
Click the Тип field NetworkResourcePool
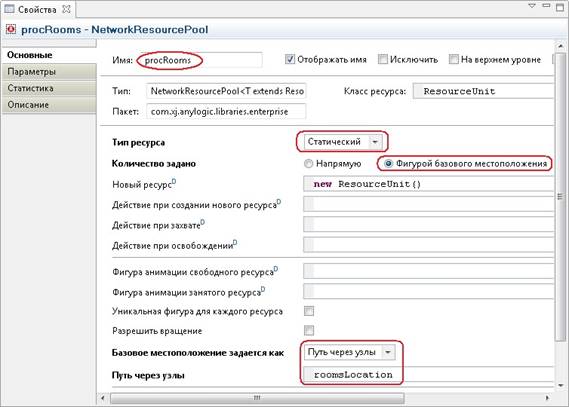[226, 91]
